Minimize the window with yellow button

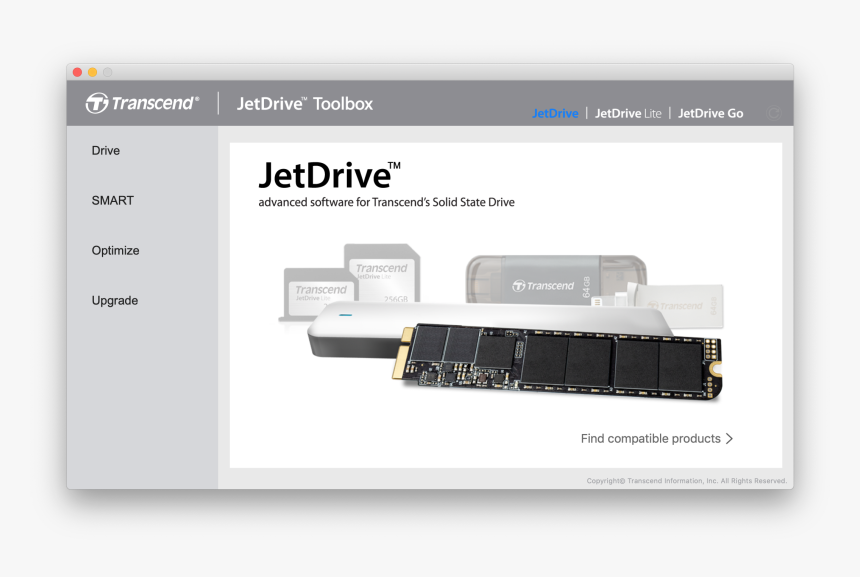(92, 72)
